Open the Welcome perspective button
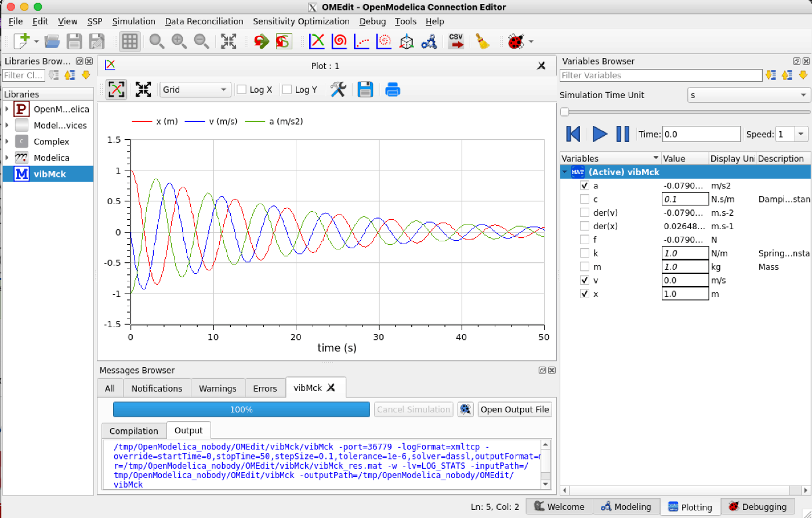Screen dimensions: 812x518 (x=560, y=506)
